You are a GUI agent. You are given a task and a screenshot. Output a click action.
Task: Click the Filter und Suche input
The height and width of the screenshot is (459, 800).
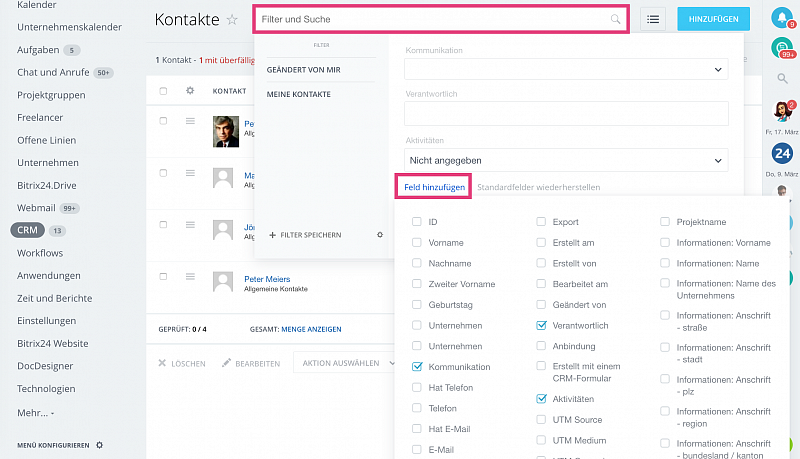(441, 19)
